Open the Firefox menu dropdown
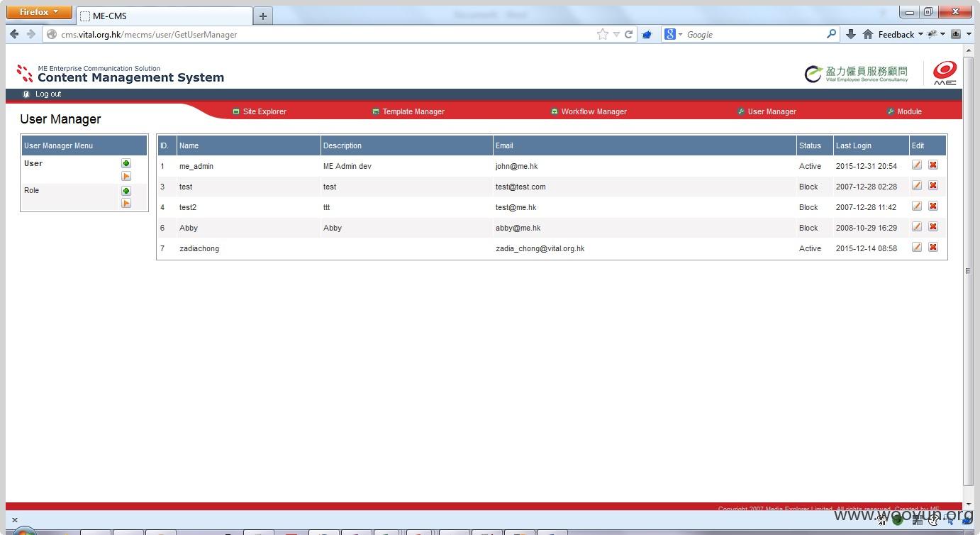 39,12
